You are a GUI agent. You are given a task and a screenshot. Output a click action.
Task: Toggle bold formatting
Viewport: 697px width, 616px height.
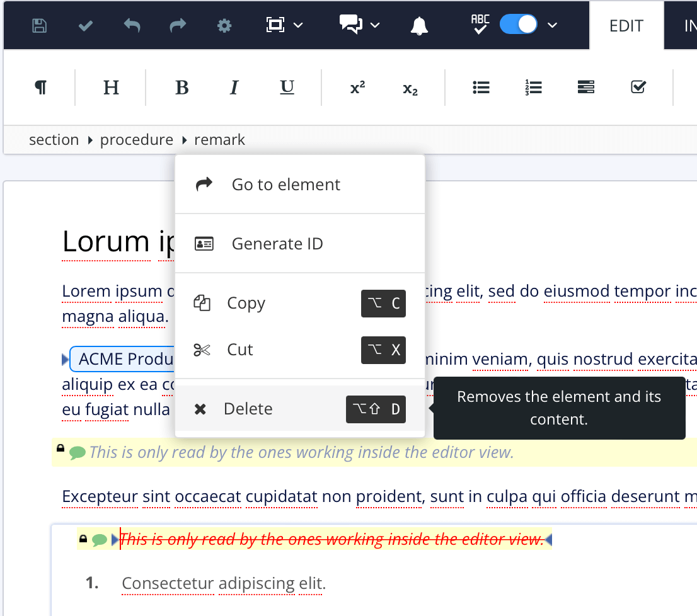181,88
